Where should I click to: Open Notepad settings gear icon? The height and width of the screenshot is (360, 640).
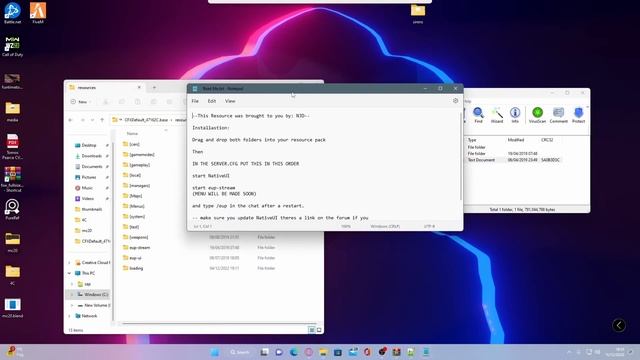(456, 101)
